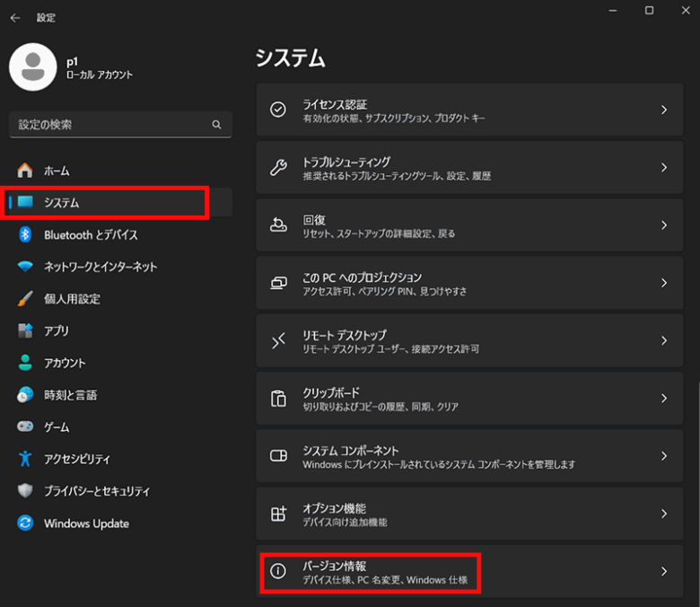Open バージョン情報 settings entry
The height and width of the screenshot is (607, 700).
469,571
